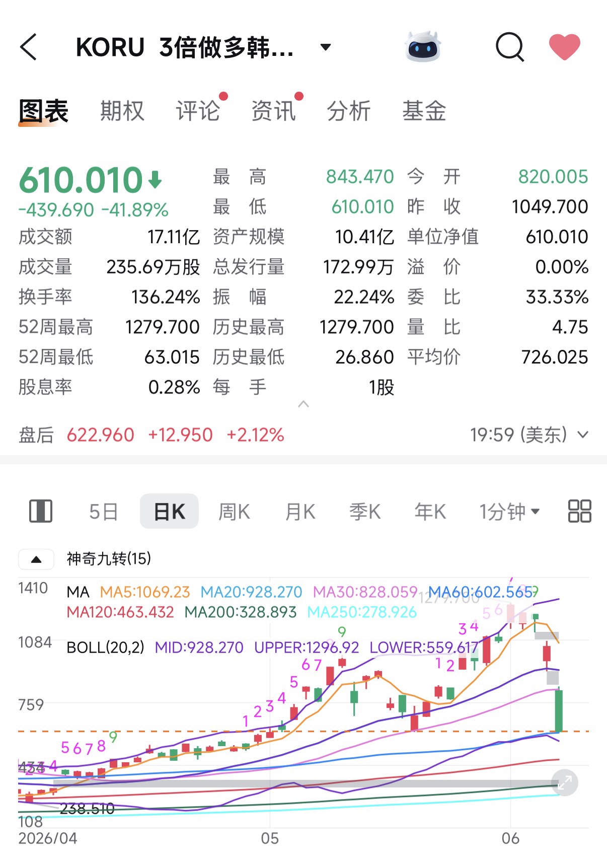Expand chart to fullscreen icon
Screen dimensions: 607x868
pos(564,783)
